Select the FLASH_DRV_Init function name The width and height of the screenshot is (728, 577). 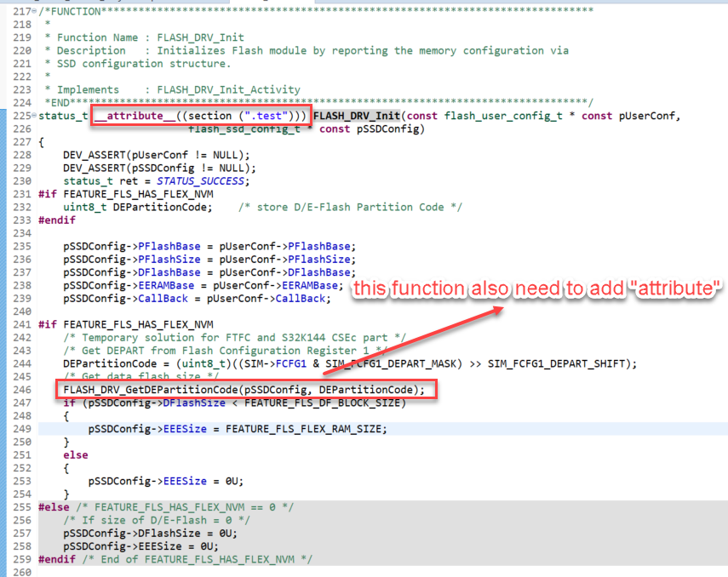358,115
